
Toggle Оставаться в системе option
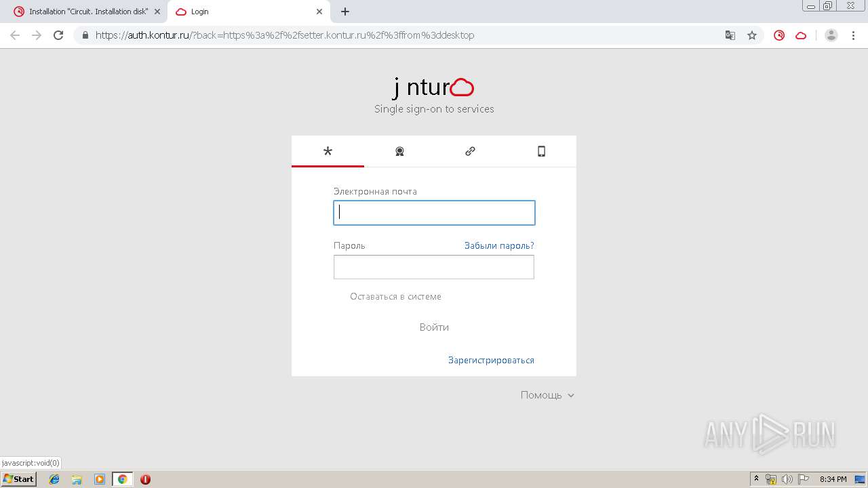(x=395, y=296)
